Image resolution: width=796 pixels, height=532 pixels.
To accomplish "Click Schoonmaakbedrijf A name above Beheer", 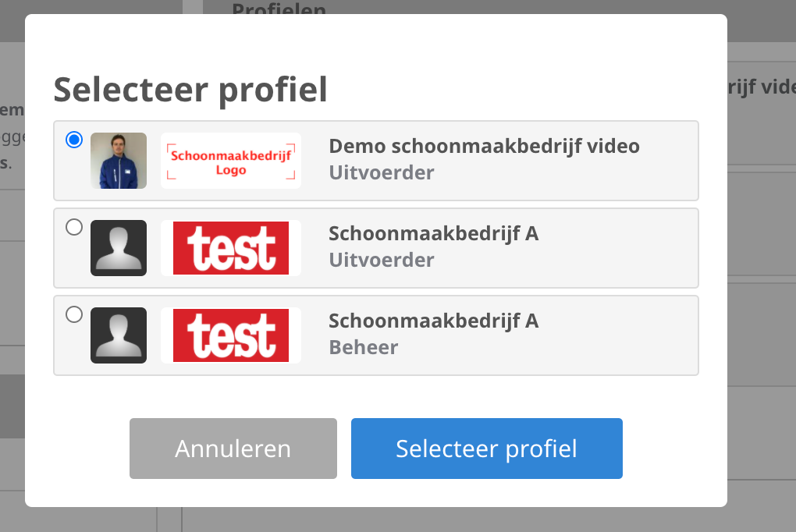I will click(x=433, y=321).
